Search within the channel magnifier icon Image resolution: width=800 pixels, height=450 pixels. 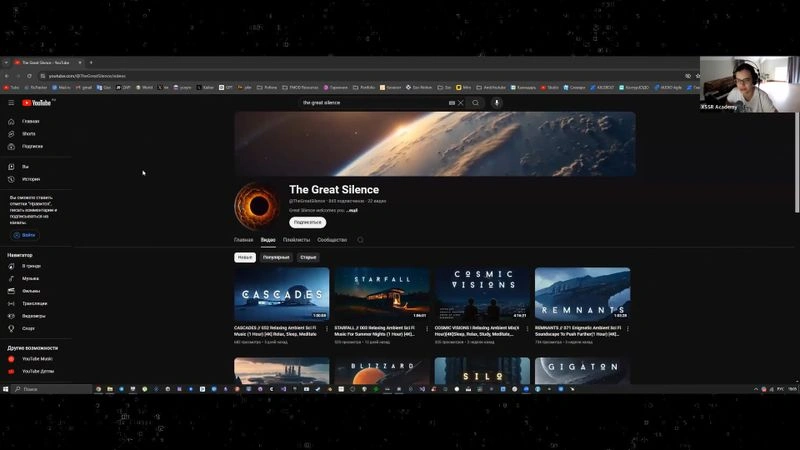(x=360, y=240)
